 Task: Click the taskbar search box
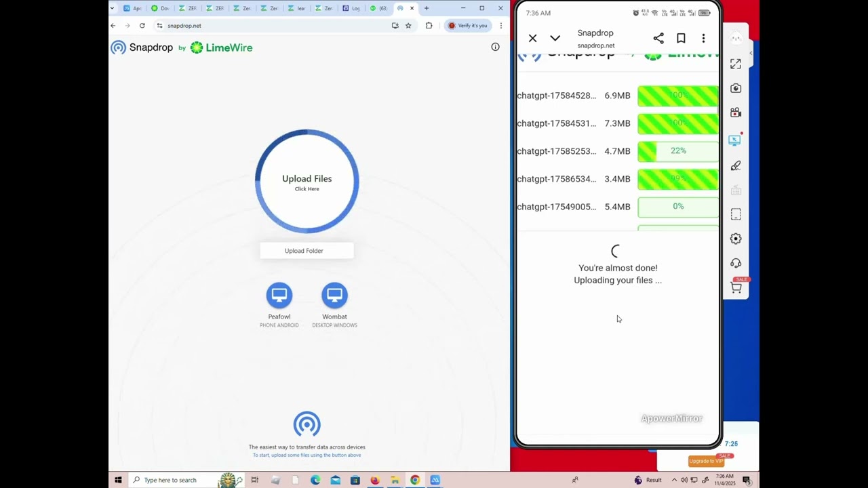[x=185, y=480]
